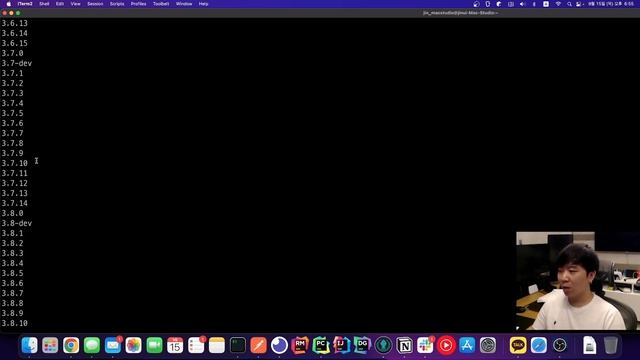Open Notion from the dock
Viewport: 640px width, 360px height.
point(404,345)
